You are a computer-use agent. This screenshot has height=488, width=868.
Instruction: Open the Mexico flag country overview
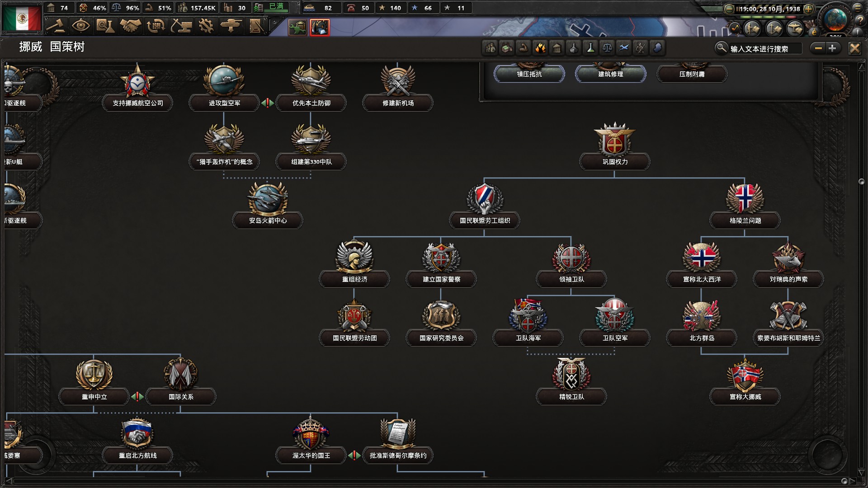[22, 18]
